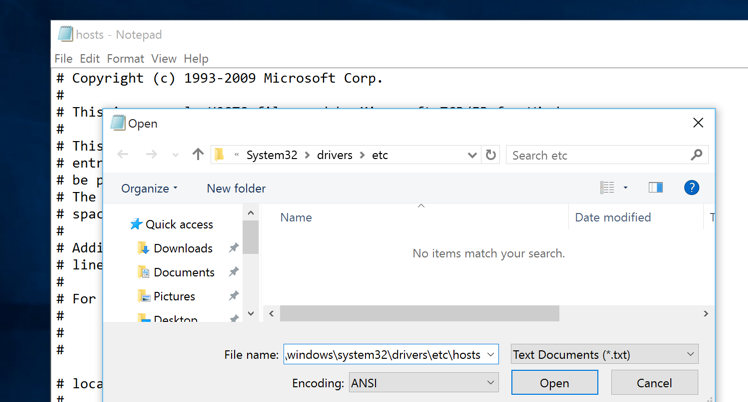The height and width of the screenshot is (402, 748).
Task: Click the File name input field
Action: tap(382, 355)
